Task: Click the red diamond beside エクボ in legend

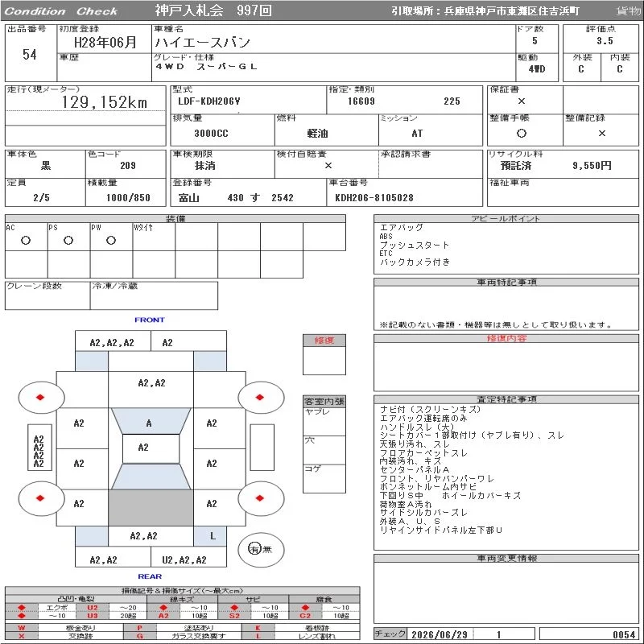Action: (x=22, y=608)
